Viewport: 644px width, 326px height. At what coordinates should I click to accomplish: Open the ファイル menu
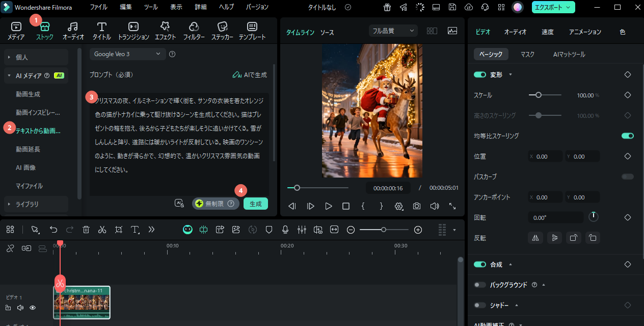(98, 7)
